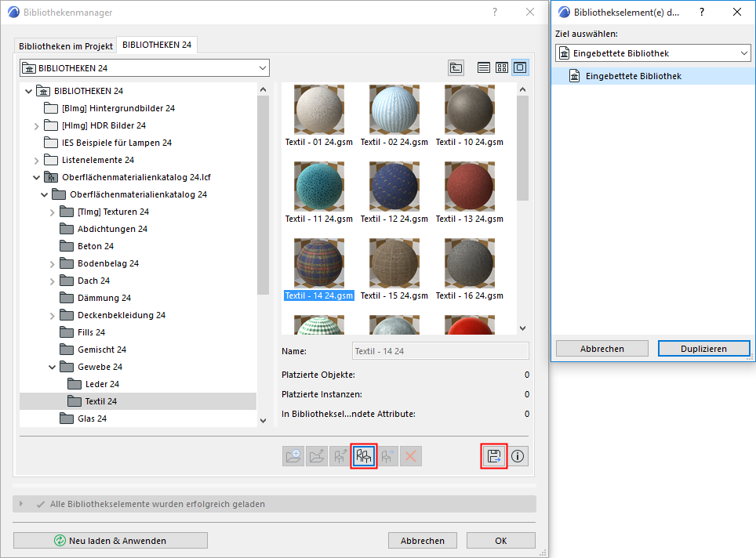Click the Duplizieren button

[703, 349]
